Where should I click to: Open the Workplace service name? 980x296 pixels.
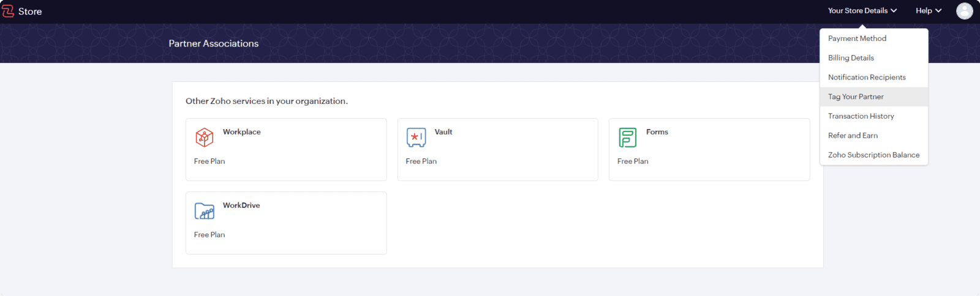pos(242,132)
